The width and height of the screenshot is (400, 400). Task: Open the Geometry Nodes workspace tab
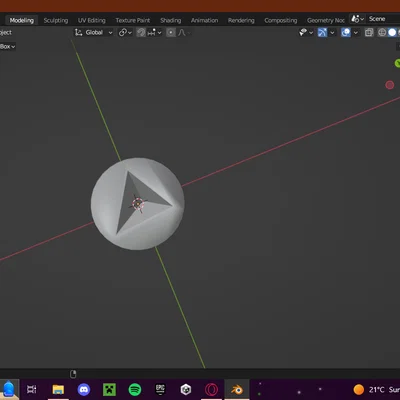coord(326,20)
